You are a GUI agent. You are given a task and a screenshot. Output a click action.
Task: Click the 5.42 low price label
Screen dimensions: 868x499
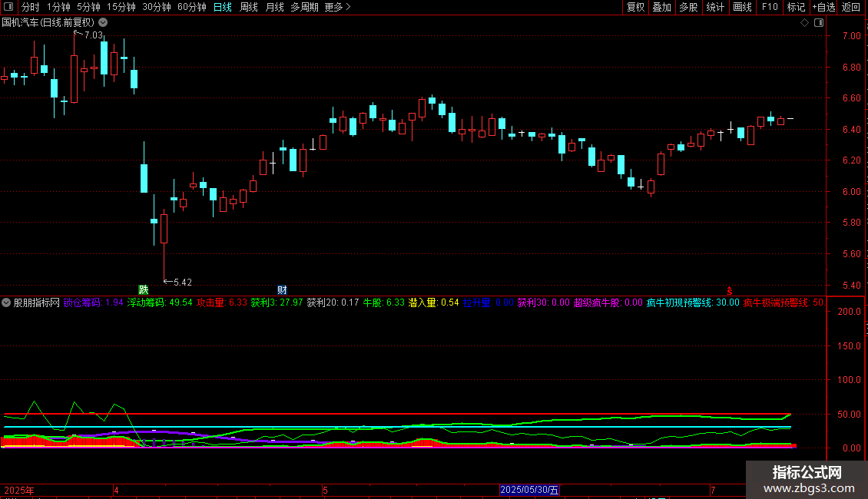coord(183,283)
